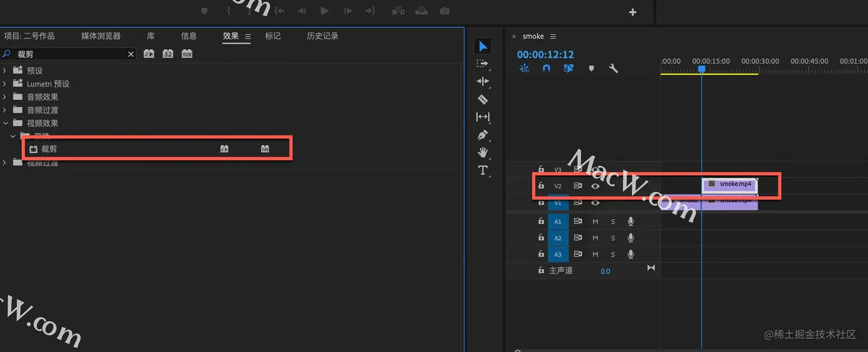Click the 主声道 volume value 0.0

click(606, 271)
